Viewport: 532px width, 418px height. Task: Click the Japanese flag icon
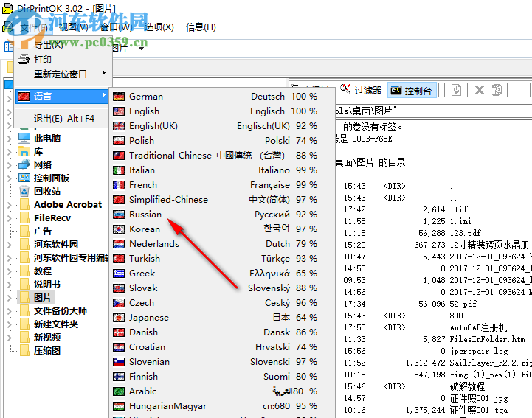[119, 318]
